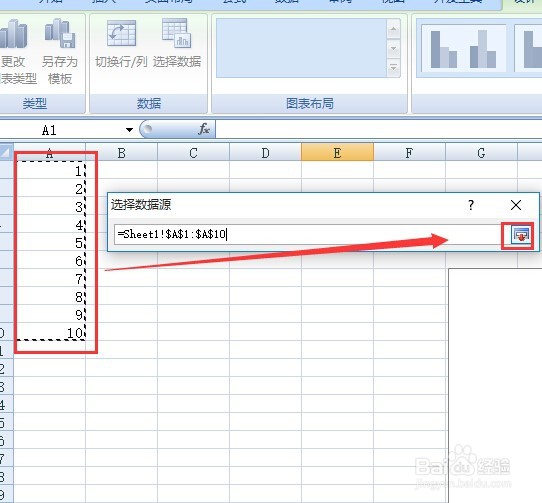This screenshot has height=503, width=542.
Task: Select column C header
Action: [194, 152]
